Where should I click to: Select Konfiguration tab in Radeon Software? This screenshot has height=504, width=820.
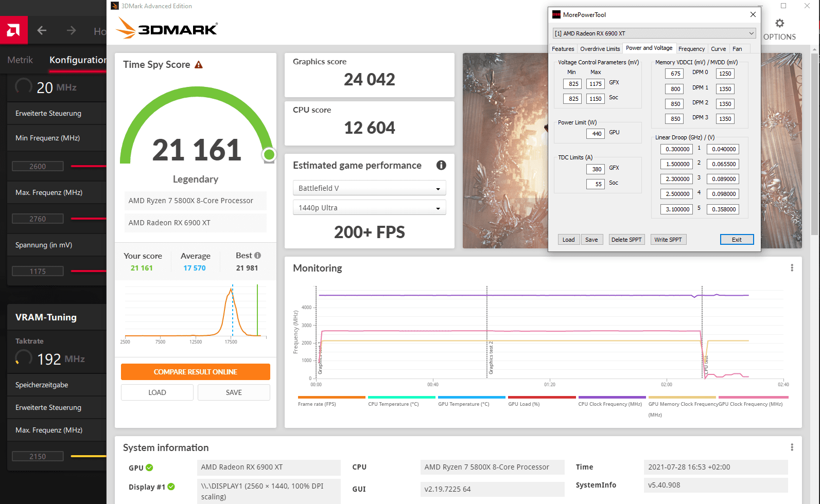pos(78,60)
